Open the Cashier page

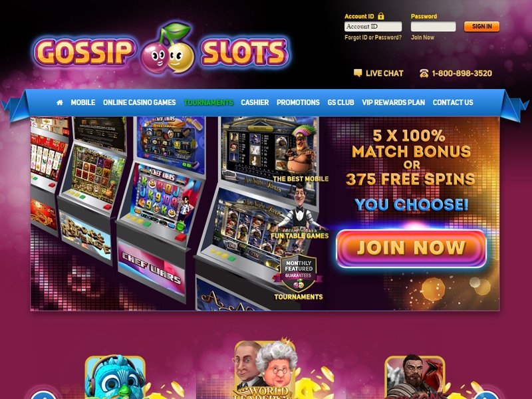click(x=255, y=102)
